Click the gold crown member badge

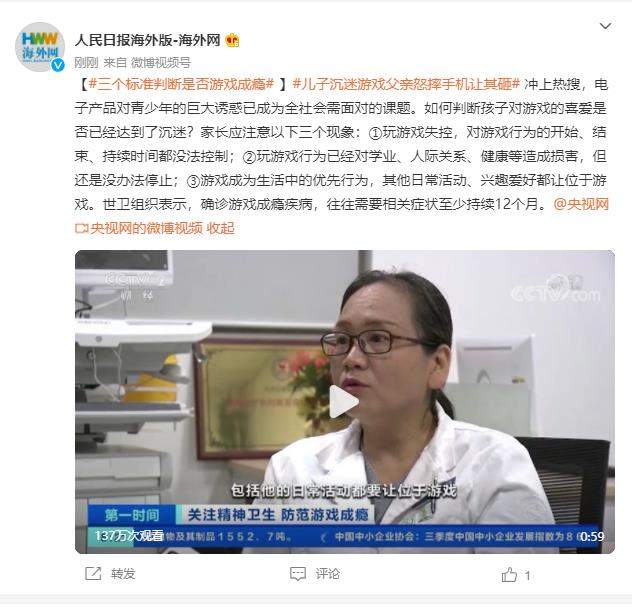233,40
